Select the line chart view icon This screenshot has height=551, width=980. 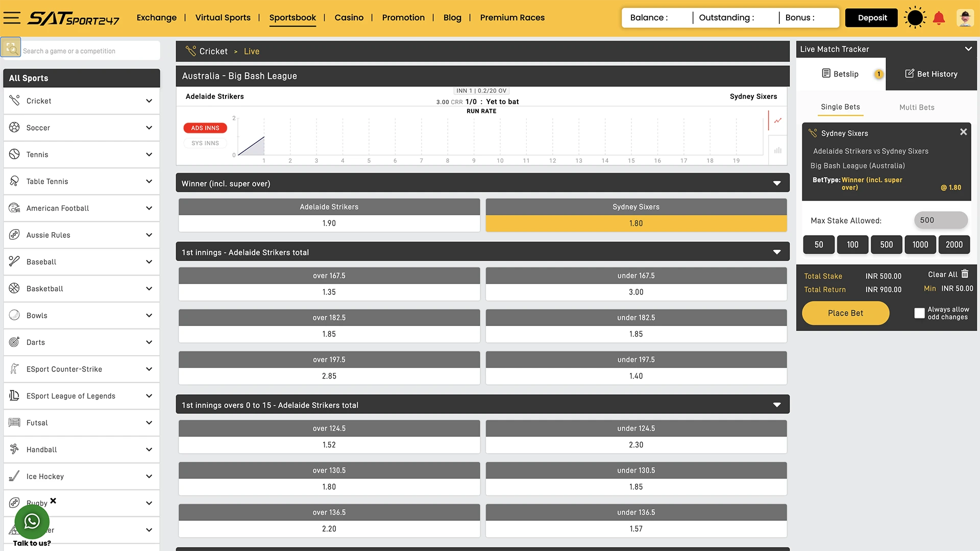coord(778,121)
